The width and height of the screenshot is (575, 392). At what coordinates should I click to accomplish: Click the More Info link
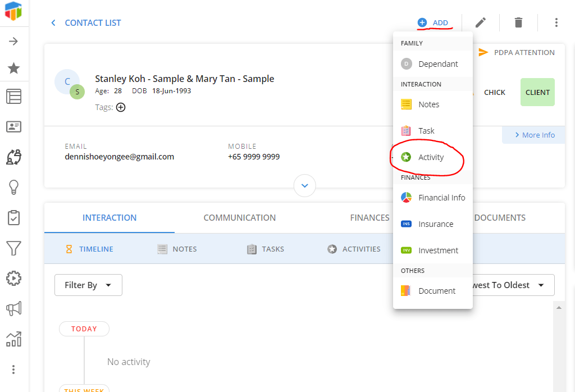pos(533,135)
